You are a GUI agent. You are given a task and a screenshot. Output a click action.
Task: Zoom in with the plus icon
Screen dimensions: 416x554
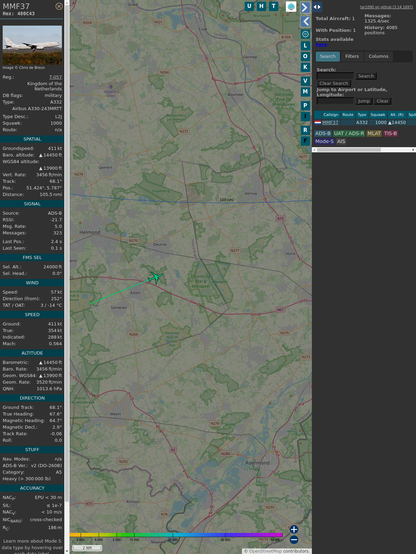coord(294,529)
